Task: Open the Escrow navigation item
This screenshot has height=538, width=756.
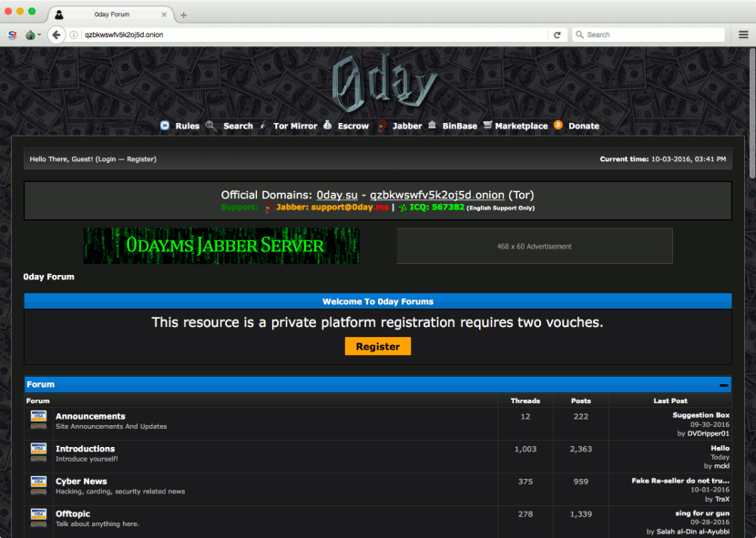Action: point(352,126)
